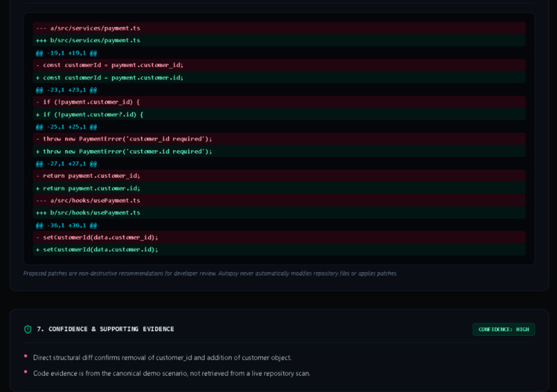557x392 pixels.
Task: Click hunk header '@@ -19,1 +19,1 @@'
Action: pos(279,53)
